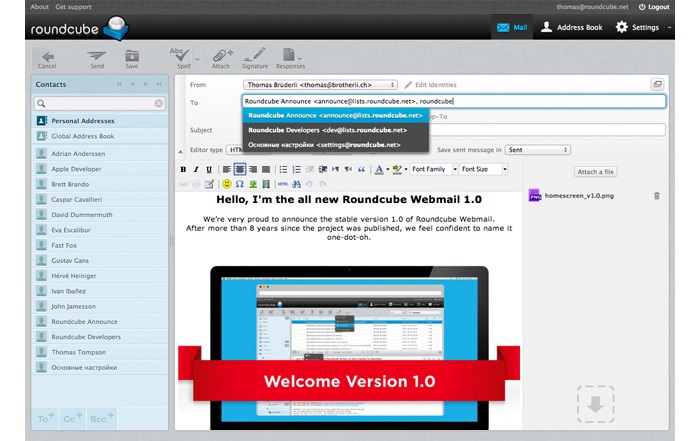Viewport: 700px width, 441px height.
Task: Toggle underline formatting in editor
Action: (x=209, y=169)
